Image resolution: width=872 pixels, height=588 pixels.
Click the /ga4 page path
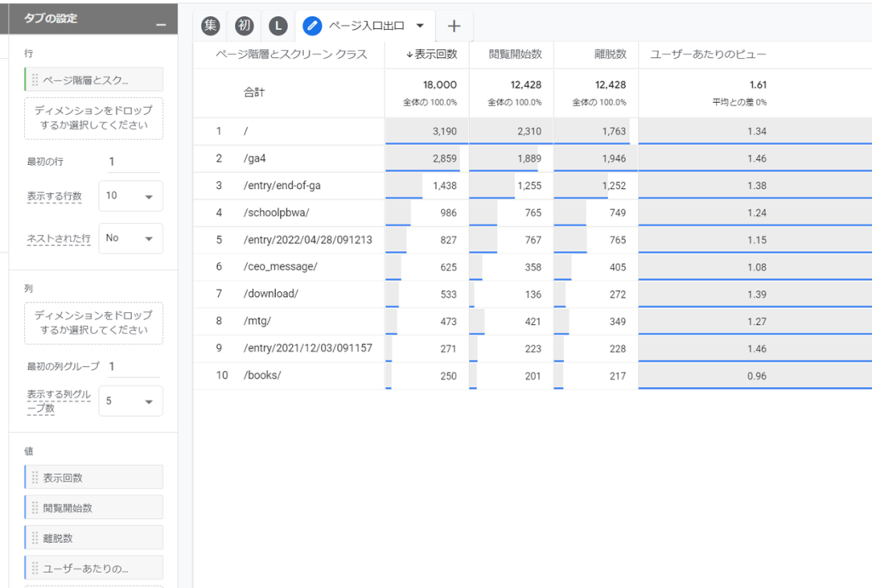255,158
